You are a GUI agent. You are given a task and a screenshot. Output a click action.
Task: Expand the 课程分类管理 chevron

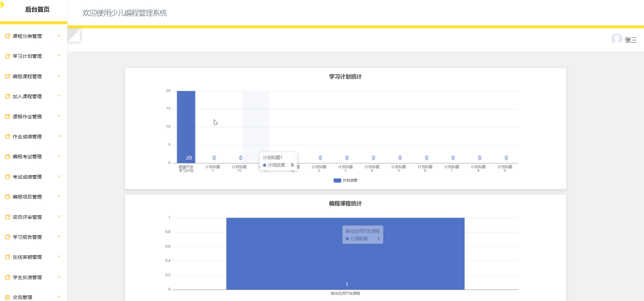tap(59, 36)
